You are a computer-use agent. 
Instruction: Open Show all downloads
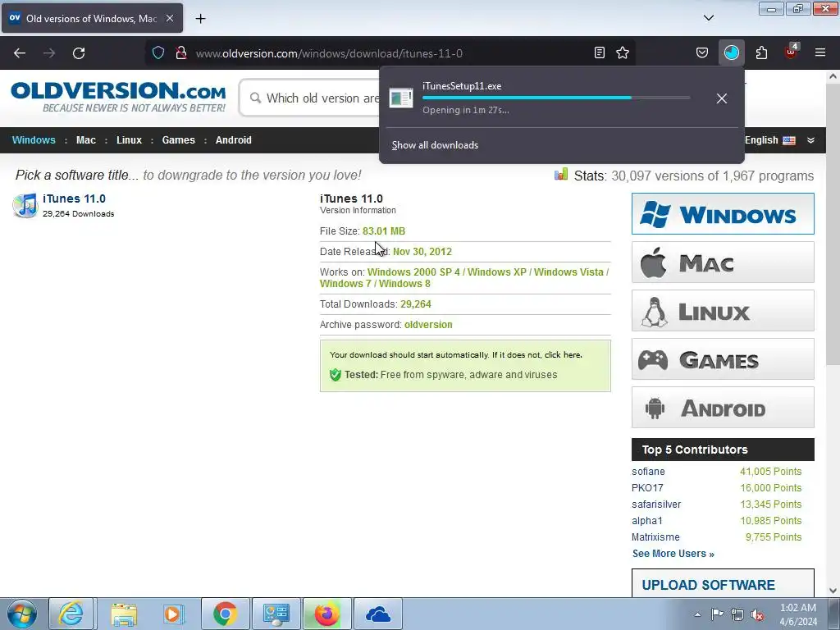click(435, 145)
